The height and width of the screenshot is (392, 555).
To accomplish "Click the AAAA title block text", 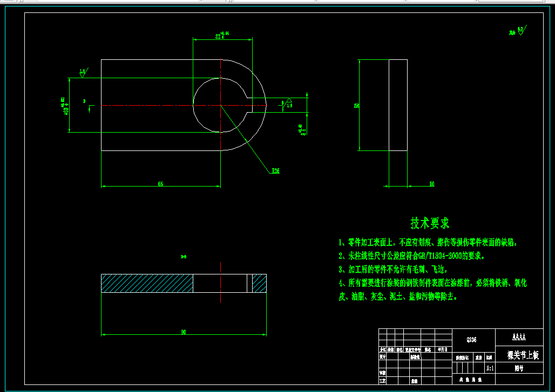I will (519, 337).
